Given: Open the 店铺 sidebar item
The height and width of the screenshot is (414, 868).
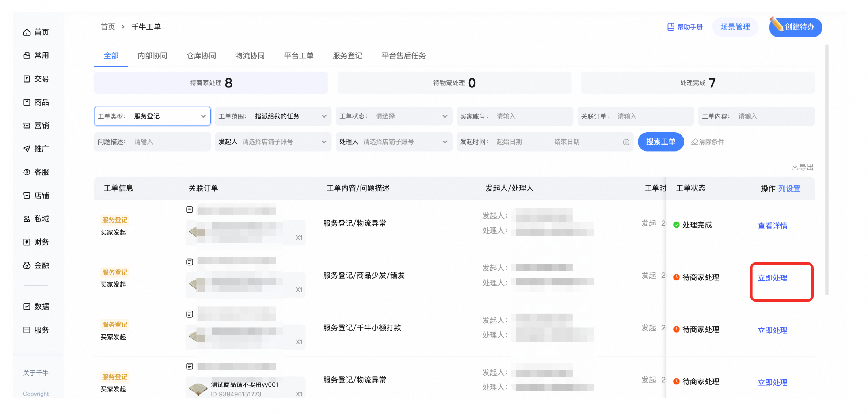Looking at the screenshot, I should point(36,195).
